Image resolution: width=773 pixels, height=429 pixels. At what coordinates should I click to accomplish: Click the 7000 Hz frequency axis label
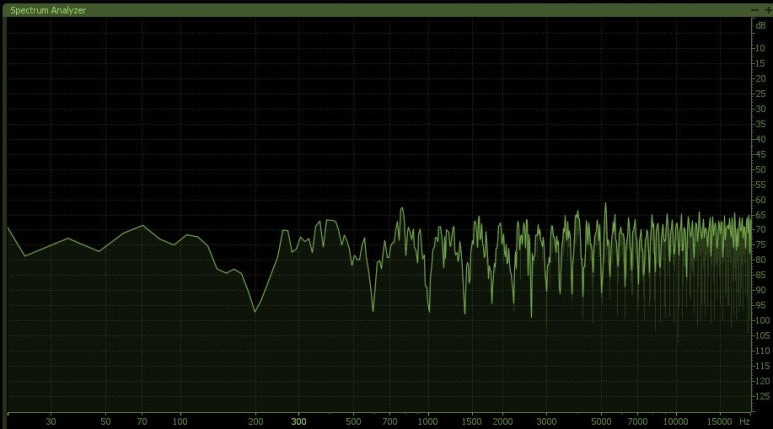pyautogui.click(x=637, y=422)
